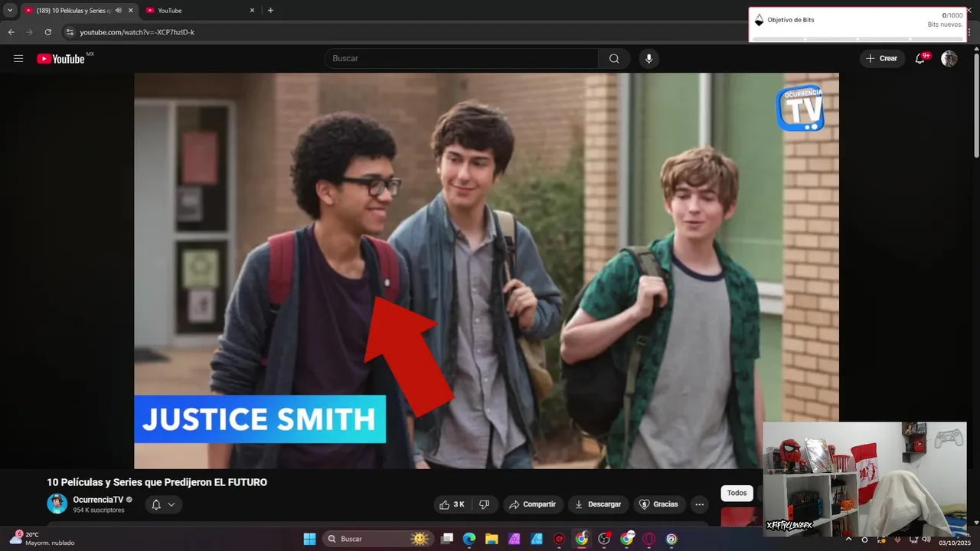Open the OcurrenciaTV channel name link
The width and height of the screenshot is (980, 551).
[98, 500]
